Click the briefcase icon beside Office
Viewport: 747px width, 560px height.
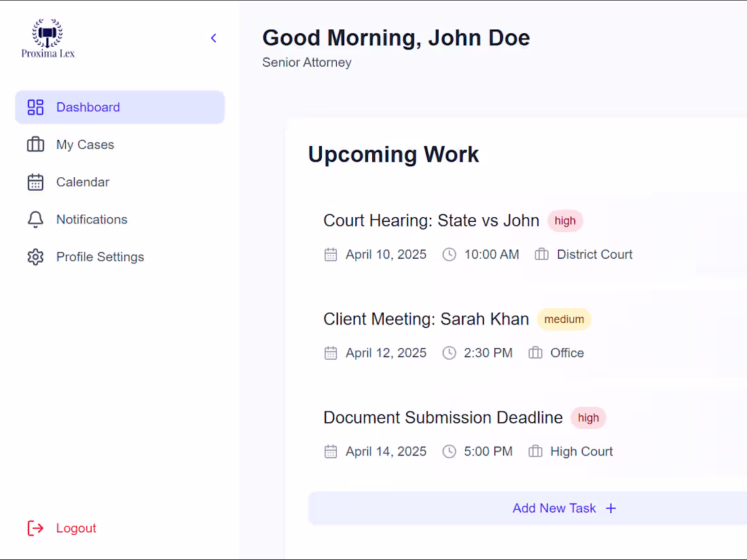(x=536, y=353)
